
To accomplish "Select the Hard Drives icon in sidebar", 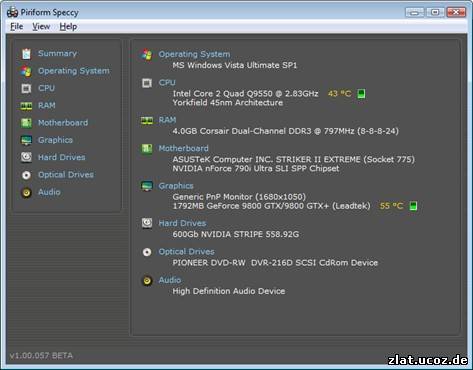I will [26, 157].
